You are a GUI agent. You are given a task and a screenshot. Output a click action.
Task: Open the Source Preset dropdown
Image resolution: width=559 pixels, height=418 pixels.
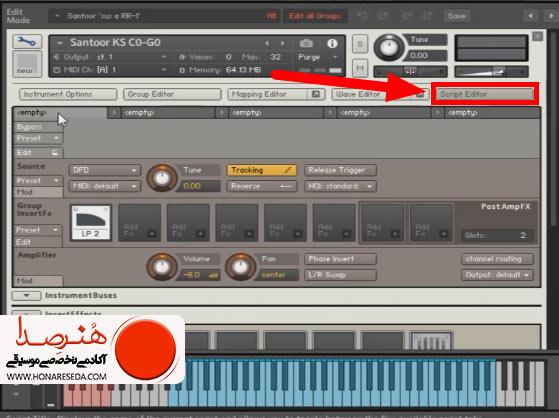[x=38, y=180]
